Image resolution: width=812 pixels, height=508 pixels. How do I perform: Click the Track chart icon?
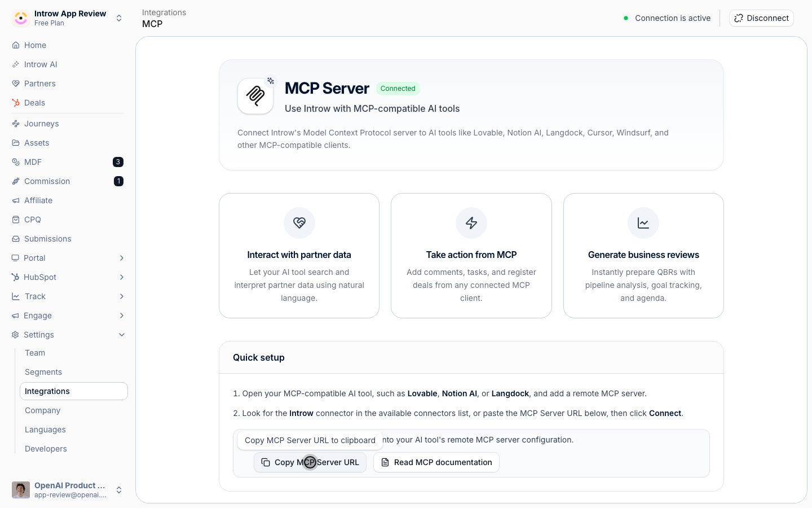coord(16,296)
